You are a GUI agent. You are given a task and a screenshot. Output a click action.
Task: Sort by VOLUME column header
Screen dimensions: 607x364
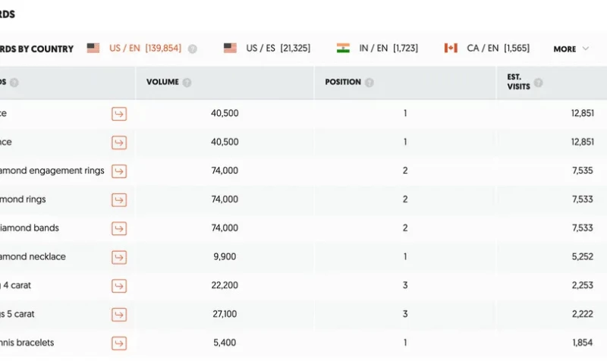[162, 82]
